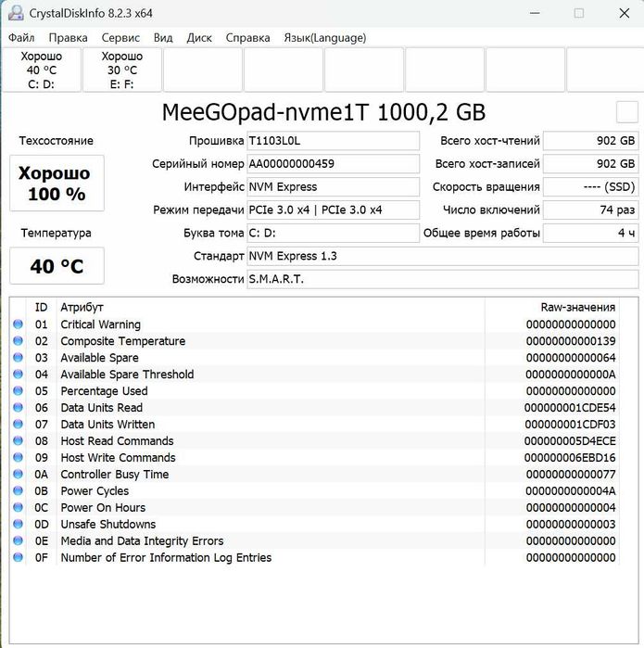644x648 pixels.
Task: Open the Правка menu
Action: click(x=69, y=38)
